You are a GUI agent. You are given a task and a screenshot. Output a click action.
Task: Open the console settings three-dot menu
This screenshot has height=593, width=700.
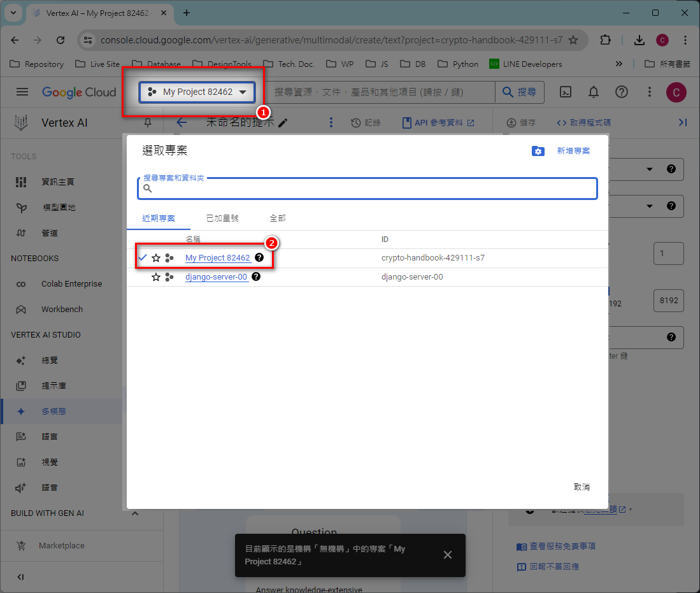click(650, 92)
